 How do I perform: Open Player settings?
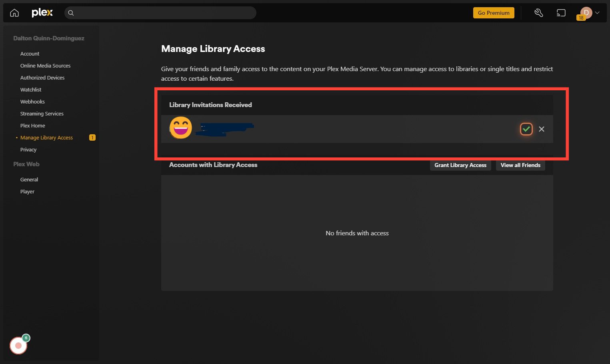coord(27,191)
